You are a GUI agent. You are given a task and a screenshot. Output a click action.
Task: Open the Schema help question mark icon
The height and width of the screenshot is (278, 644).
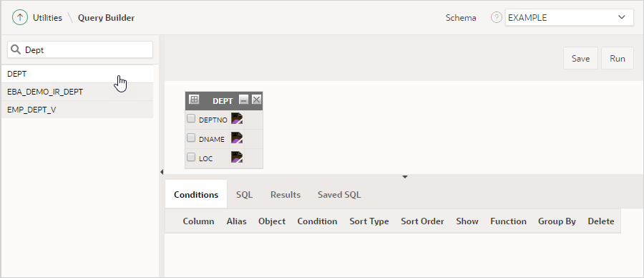(497, 18)
